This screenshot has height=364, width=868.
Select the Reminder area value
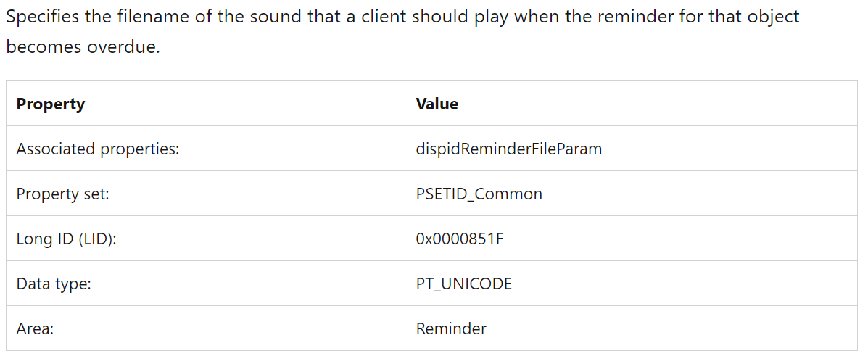click(x=451, y=329)
